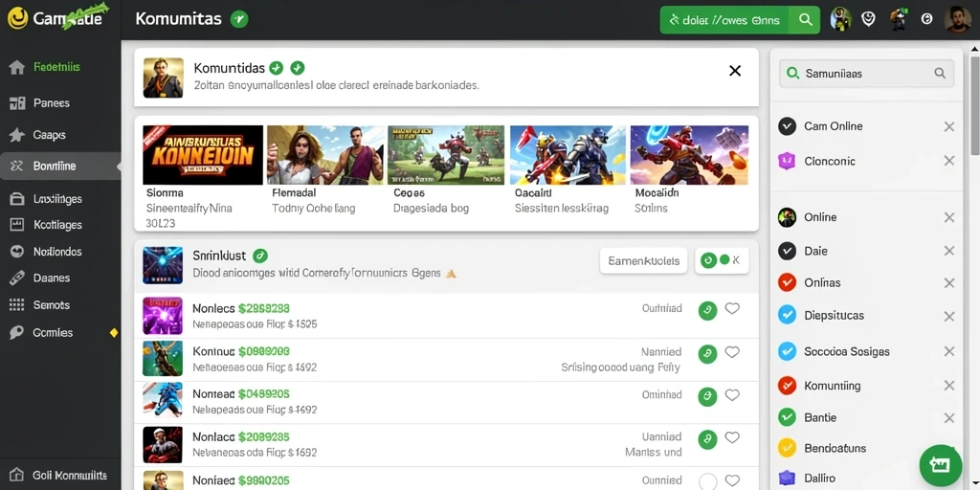Image resolution: width=980 pixels, height=490 pixels.
Task: Click the home icon in the left sidebar
Action: coord(17,68)
